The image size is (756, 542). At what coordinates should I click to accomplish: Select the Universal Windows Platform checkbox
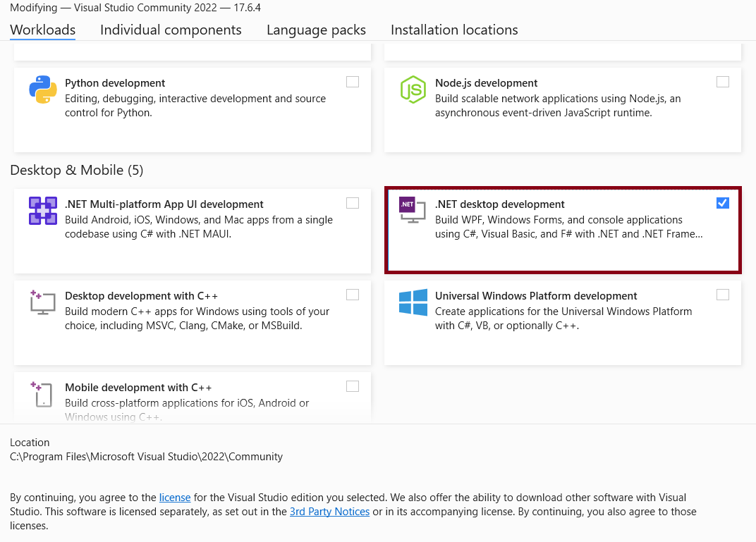coord(722,295)
